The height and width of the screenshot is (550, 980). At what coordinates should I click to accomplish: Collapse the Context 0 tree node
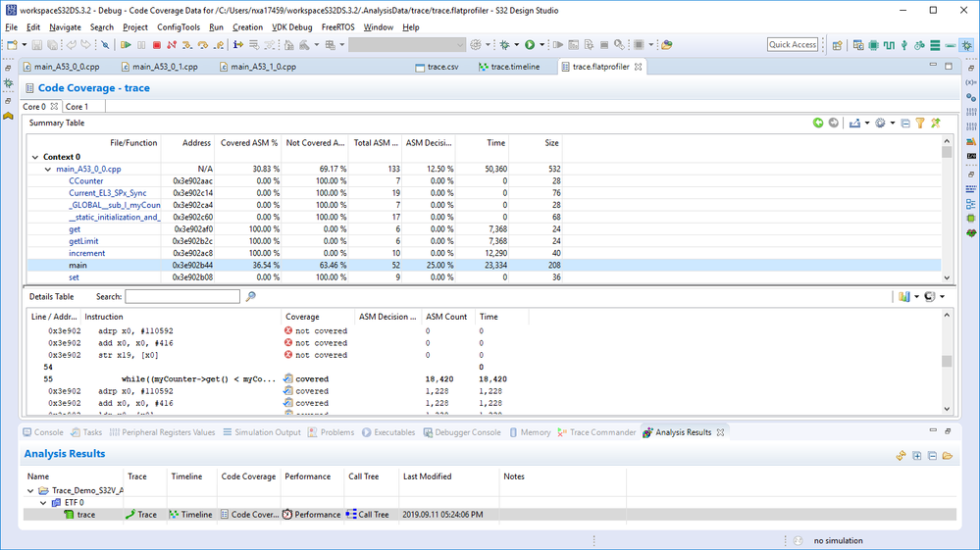point(35,157)
